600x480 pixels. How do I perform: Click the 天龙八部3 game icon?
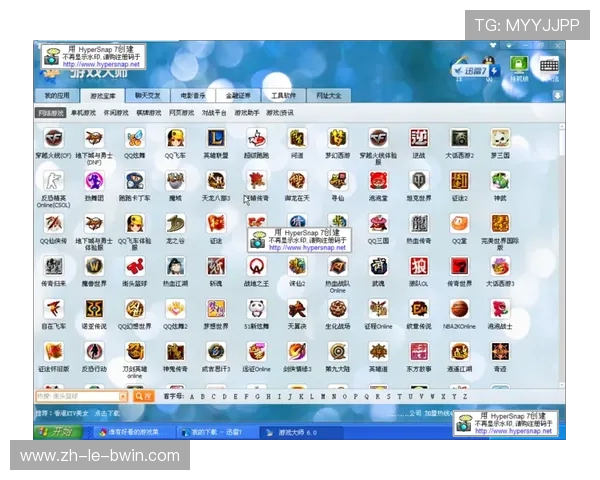216,181
